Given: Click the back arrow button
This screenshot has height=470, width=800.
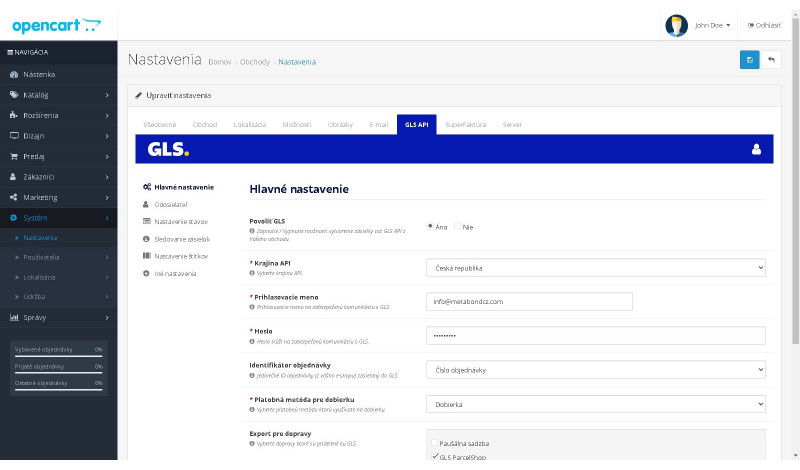Looking at the screenshot, I should pos(771,60).
